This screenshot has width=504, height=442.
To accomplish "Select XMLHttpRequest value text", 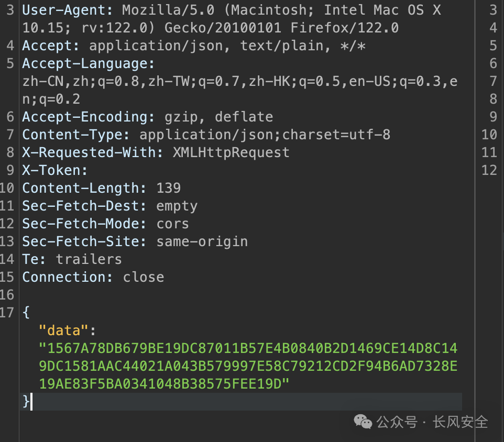I will pos(231,152).
